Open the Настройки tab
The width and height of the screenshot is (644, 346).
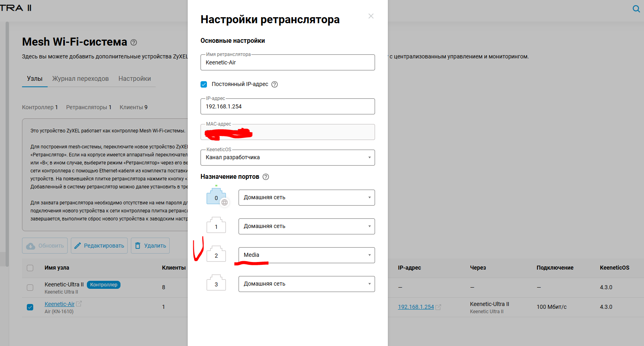[x=134, y=79]
